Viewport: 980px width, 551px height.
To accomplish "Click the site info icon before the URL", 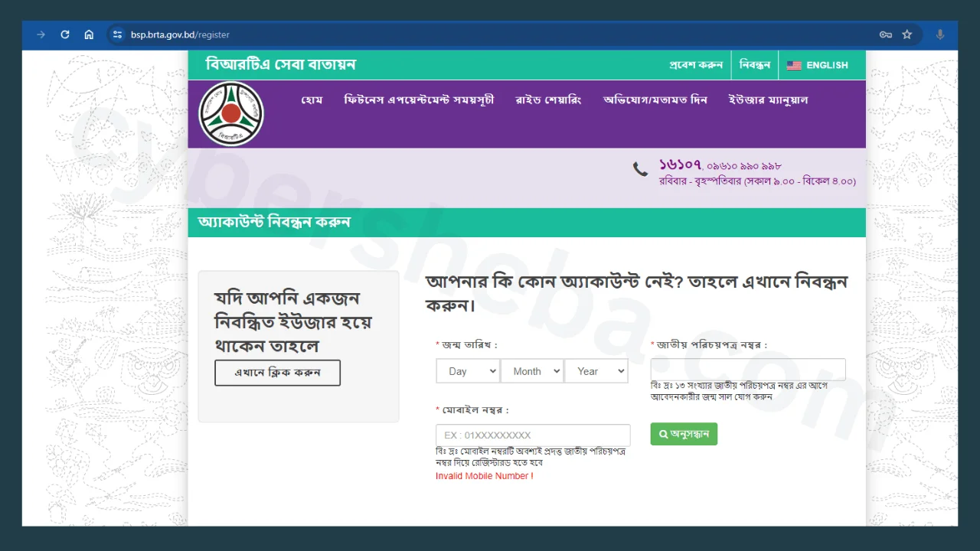I will (x=117, y=34).
